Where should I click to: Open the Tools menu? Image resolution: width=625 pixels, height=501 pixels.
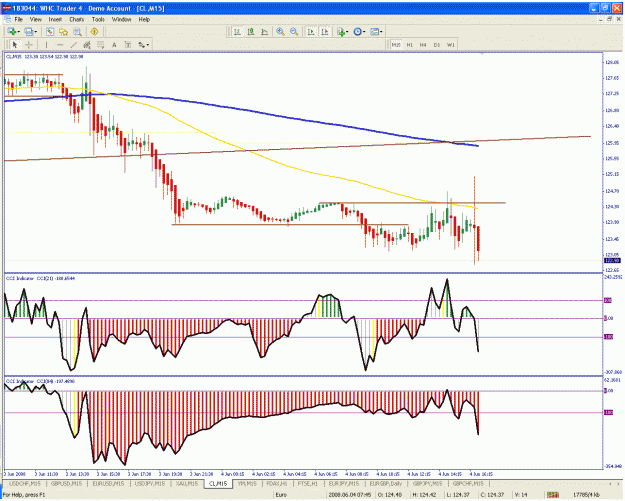click(98, 19)
